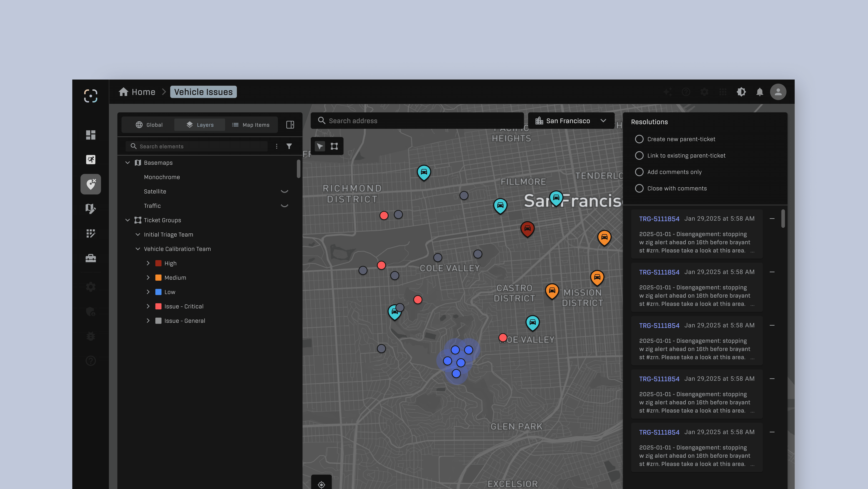
Task: Click the resolutions list scrollbar thumb
Action: click(x=783, y=219)
